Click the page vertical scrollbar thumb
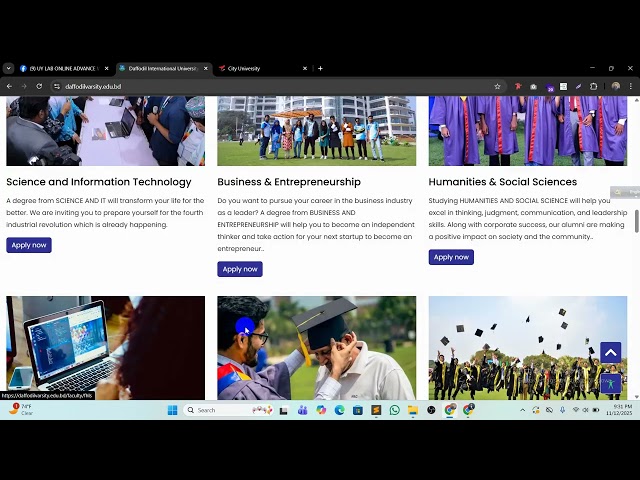This screenshot has height=480, width=640. 636,221
